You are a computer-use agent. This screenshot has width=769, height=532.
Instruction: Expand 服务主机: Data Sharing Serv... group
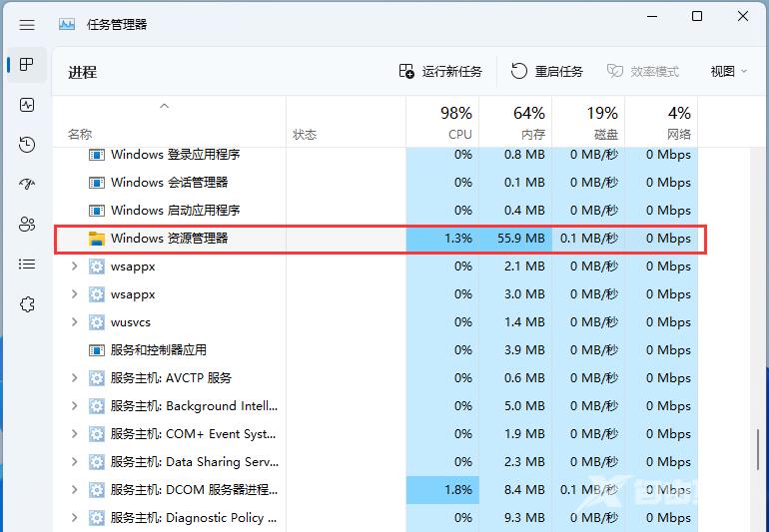coord(75,462)
